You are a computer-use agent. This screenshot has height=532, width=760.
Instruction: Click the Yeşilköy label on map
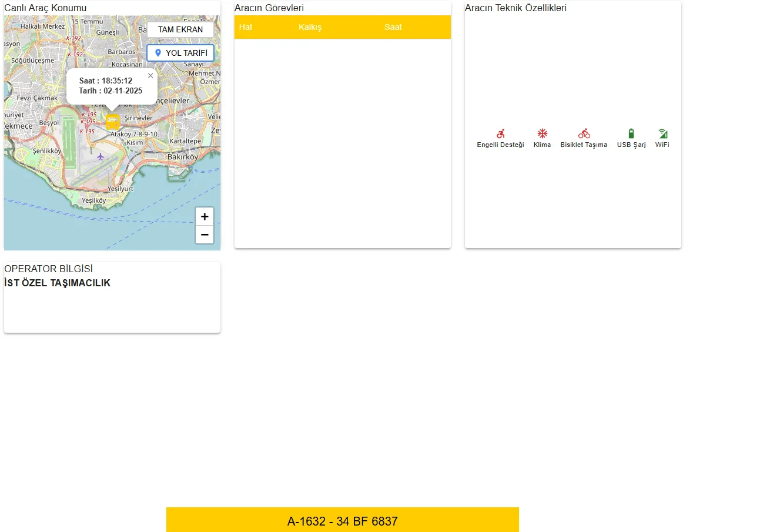93,200
